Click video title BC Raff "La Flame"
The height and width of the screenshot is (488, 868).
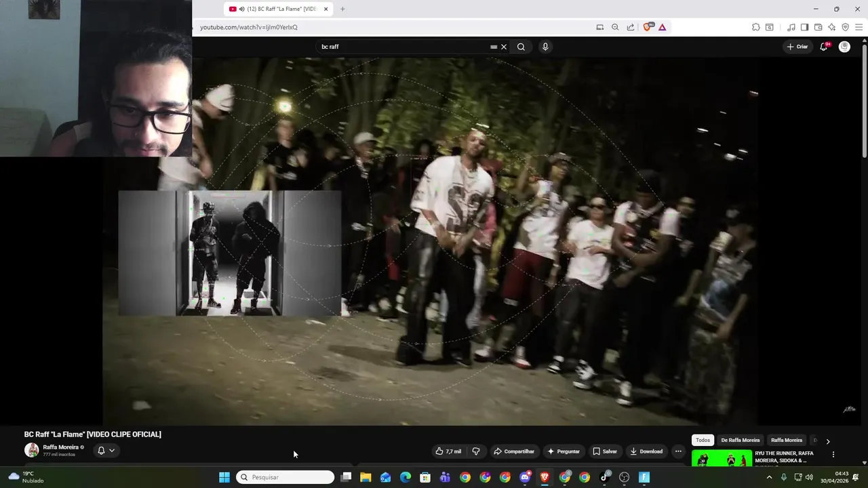point(93,434)
